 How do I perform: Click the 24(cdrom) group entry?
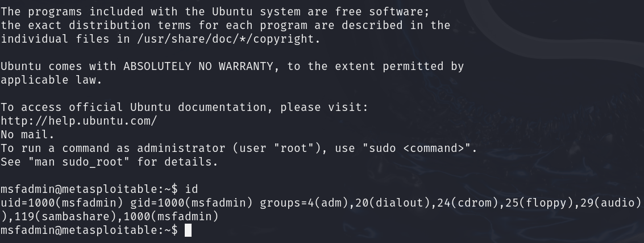[x=468, y=203]
